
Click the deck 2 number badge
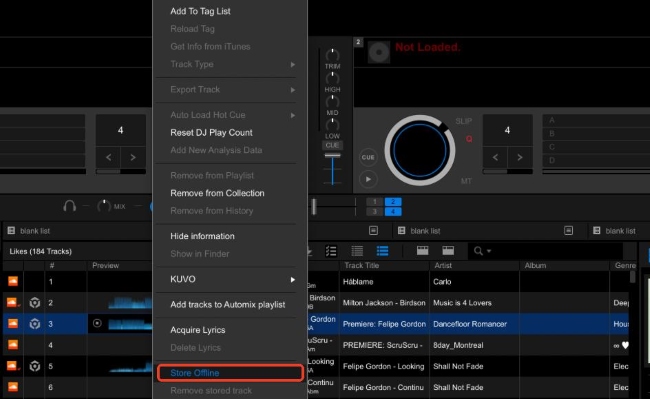pos(358,42)
